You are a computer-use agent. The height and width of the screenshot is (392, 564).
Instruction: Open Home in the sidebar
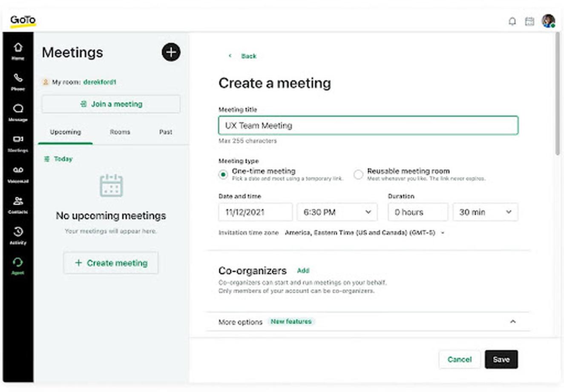point(18,52)
